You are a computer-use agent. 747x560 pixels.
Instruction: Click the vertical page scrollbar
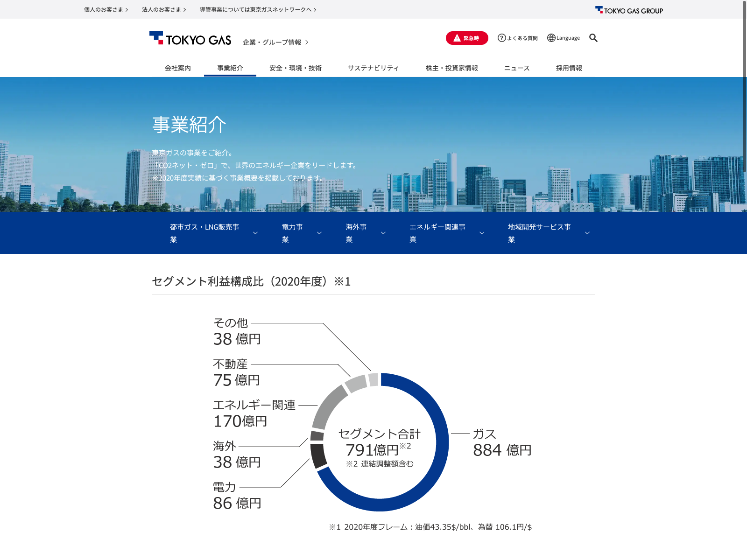coord(744,86)
